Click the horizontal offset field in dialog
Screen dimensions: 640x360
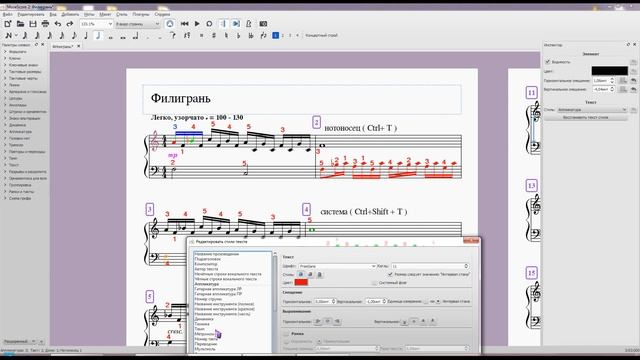[325, 301]
